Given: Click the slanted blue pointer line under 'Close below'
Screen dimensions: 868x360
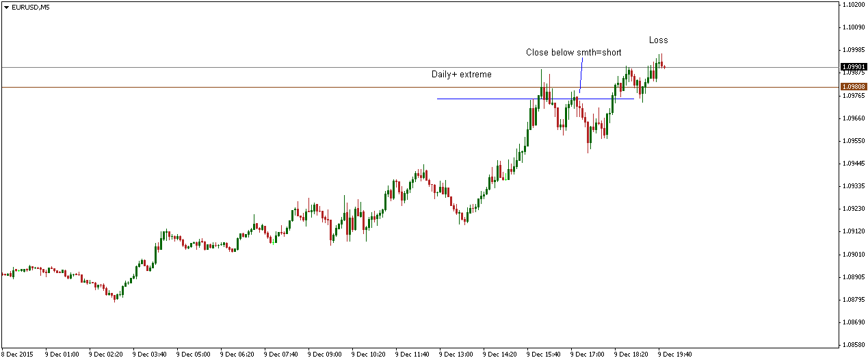Looking at the screenshot, I should click(581, 75).
